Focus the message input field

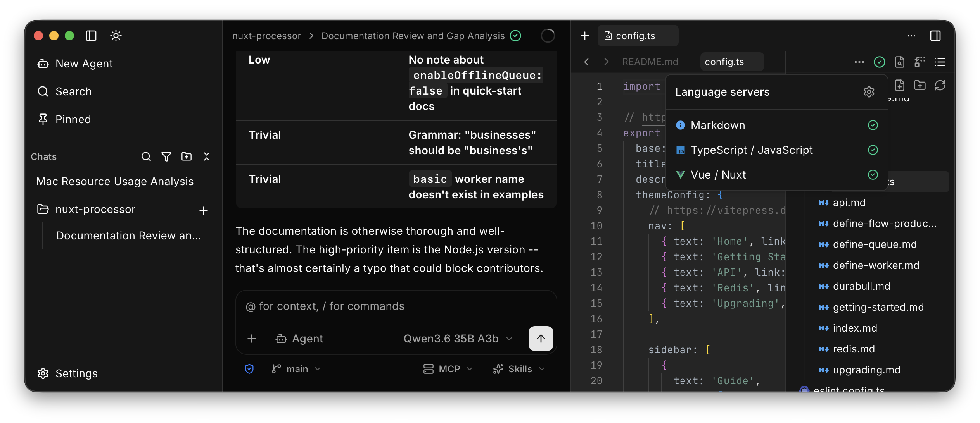(396, 306)
